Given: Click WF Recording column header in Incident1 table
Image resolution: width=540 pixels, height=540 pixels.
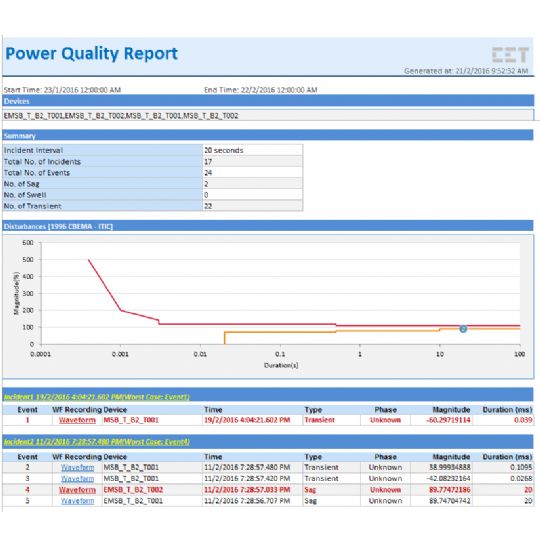Looking at the screenshot, I should click(x=77, y=409).
